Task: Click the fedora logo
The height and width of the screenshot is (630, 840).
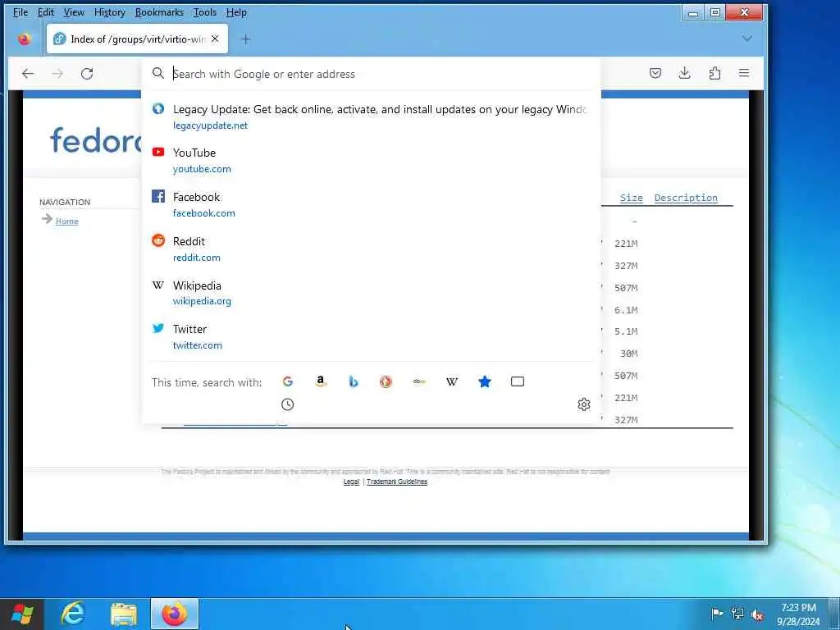Action: tap(95, 140)
